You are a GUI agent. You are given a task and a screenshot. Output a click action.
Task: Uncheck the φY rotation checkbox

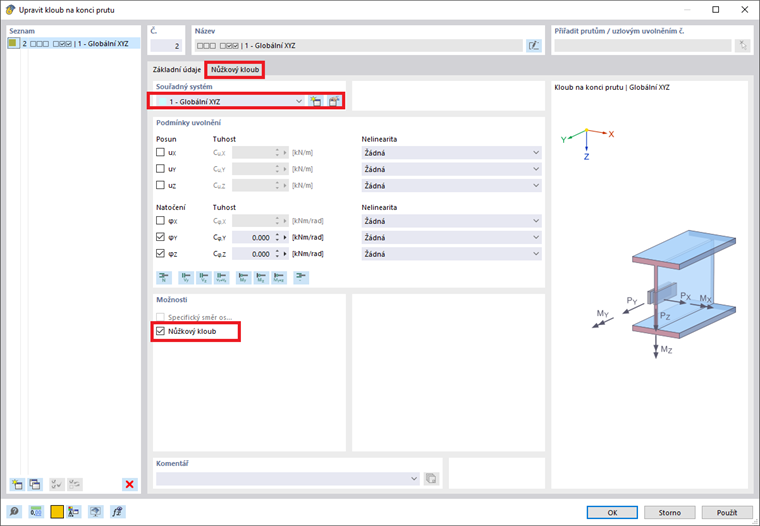click(x=160, y=237)
